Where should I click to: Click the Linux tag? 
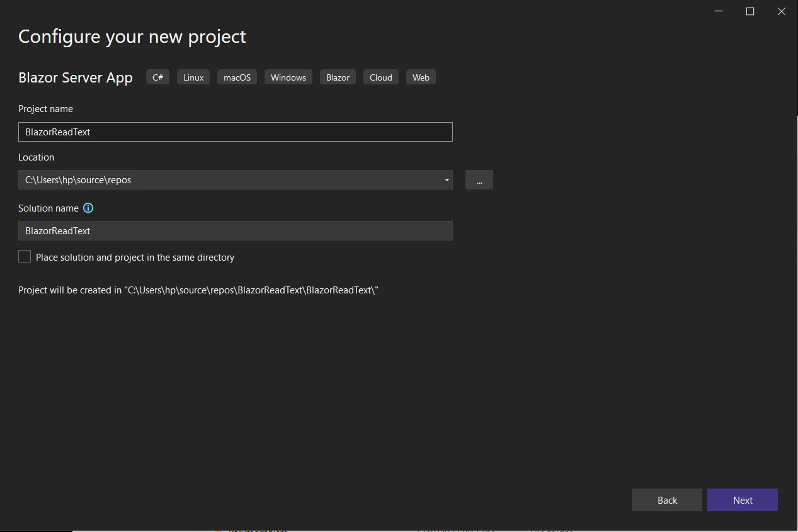[193, 77]
